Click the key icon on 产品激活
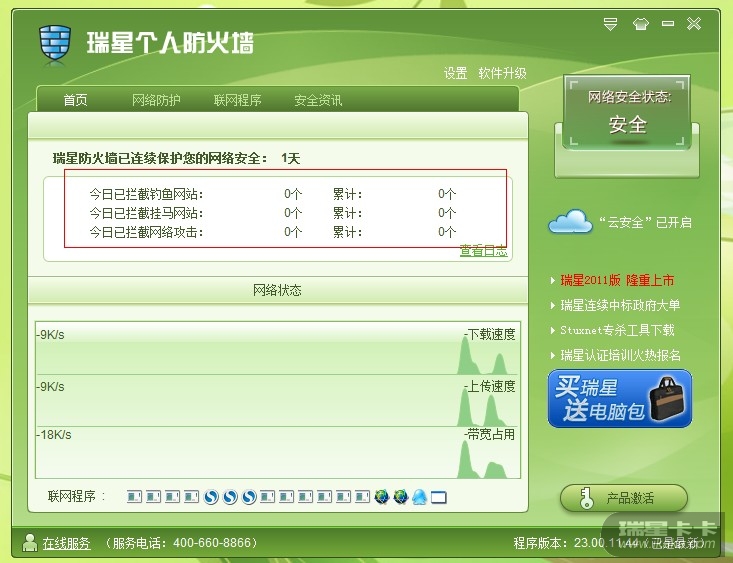Viewport: 733px width, 563px height. pyautogui.click(x=585, y=498)
